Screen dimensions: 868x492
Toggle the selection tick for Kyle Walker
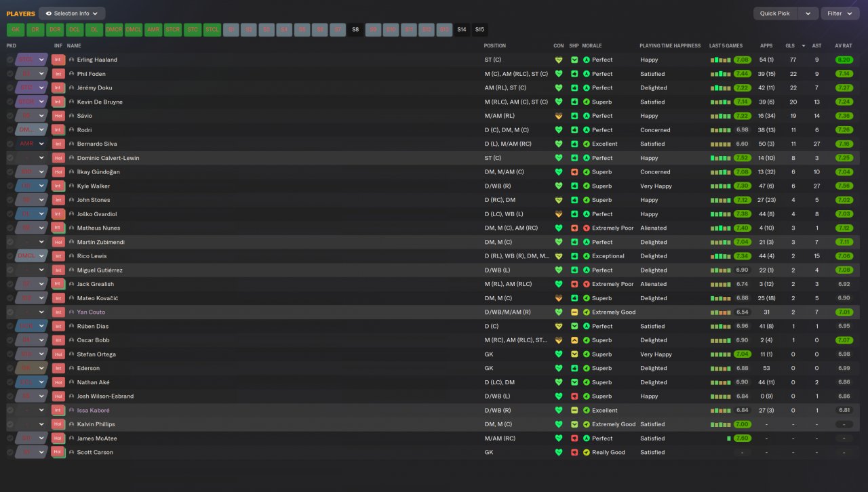click(10, 186)
